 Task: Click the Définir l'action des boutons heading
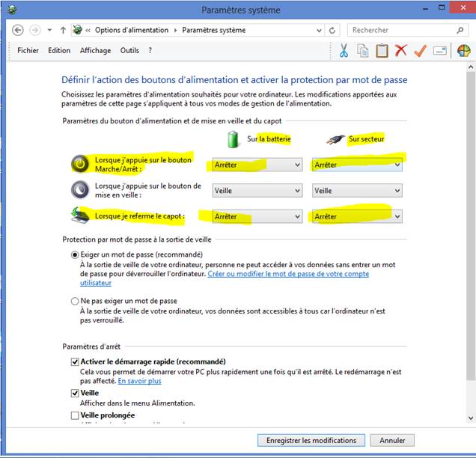click(234, 80)
